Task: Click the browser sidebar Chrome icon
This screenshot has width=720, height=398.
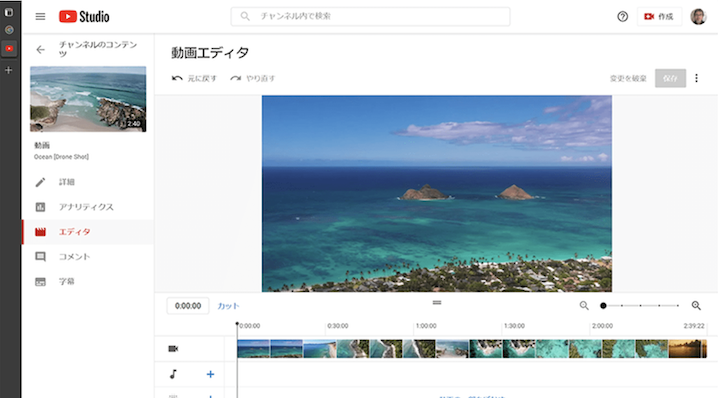Action: point(9,30)
